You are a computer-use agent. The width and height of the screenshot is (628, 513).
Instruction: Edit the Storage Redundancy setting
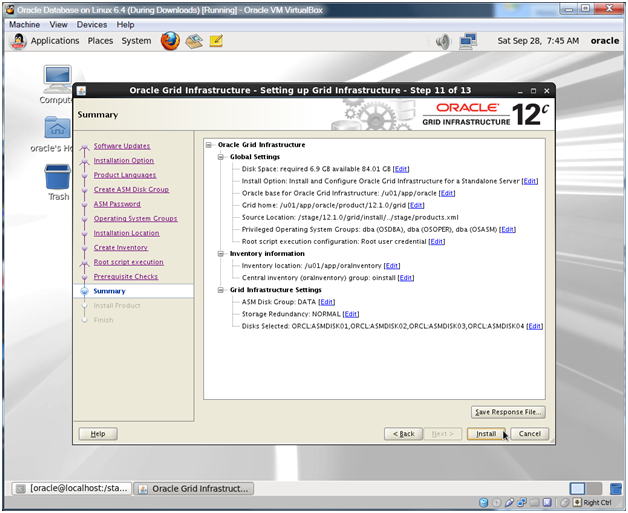351,314
